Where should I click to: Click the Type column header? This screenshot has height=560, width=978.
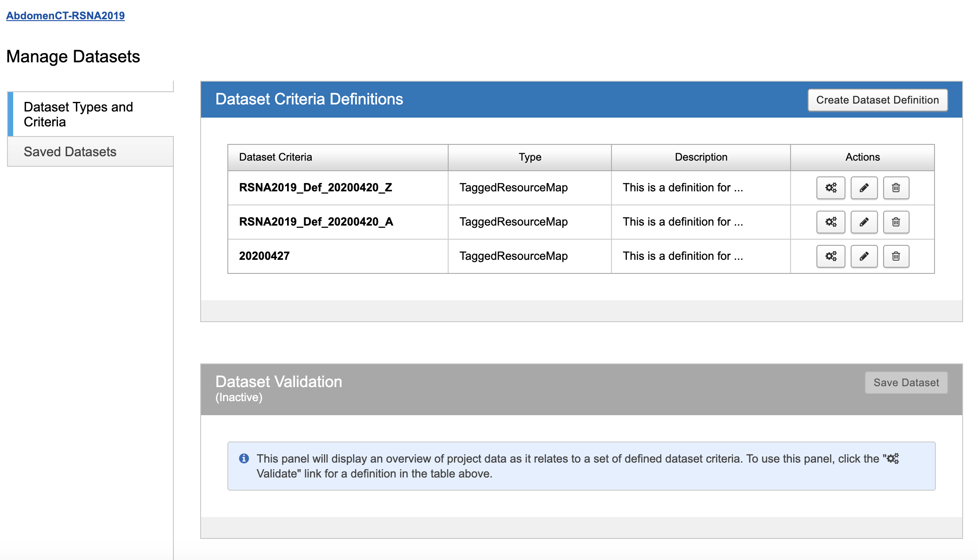pyautogui.click(x=530, y=157)
